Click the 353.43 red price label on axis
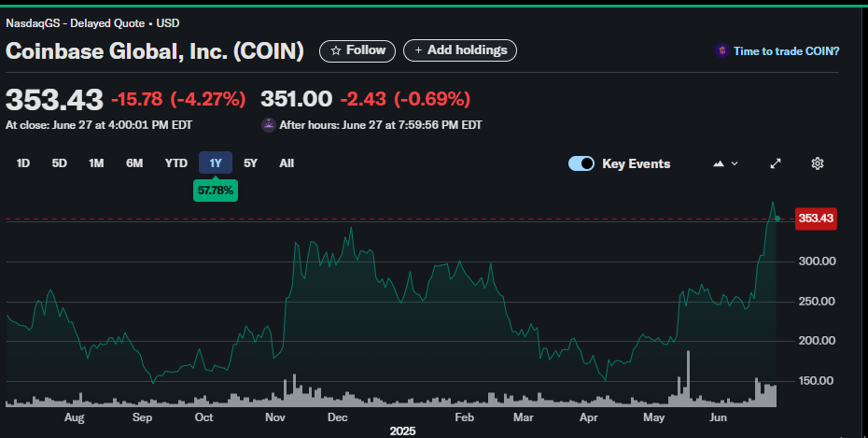Screen dimensions: 868x438 click(816, 219)
